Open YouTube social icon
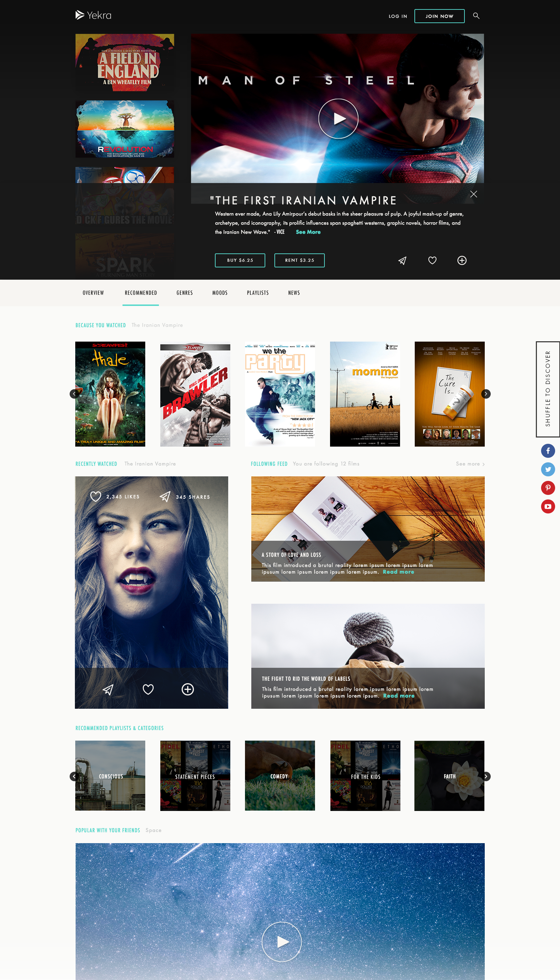The width and height of the screenshot is (560, 980). pyautogui.click(x=548, y=506)
